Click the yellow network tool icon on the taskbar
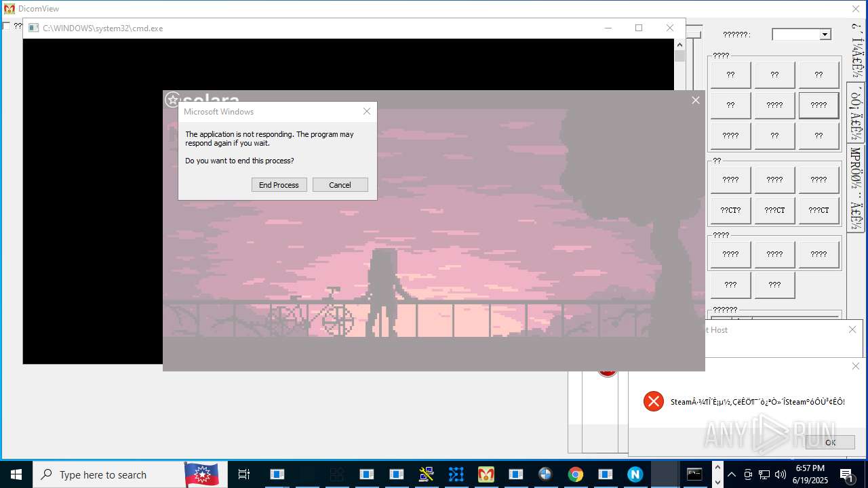868x488 pixels. coord(427,474)
